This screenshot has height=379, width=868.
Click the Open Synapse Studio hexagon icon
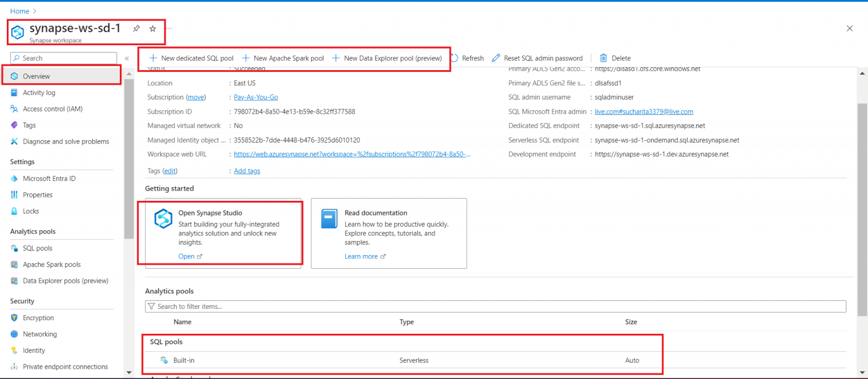pos(163,218)
